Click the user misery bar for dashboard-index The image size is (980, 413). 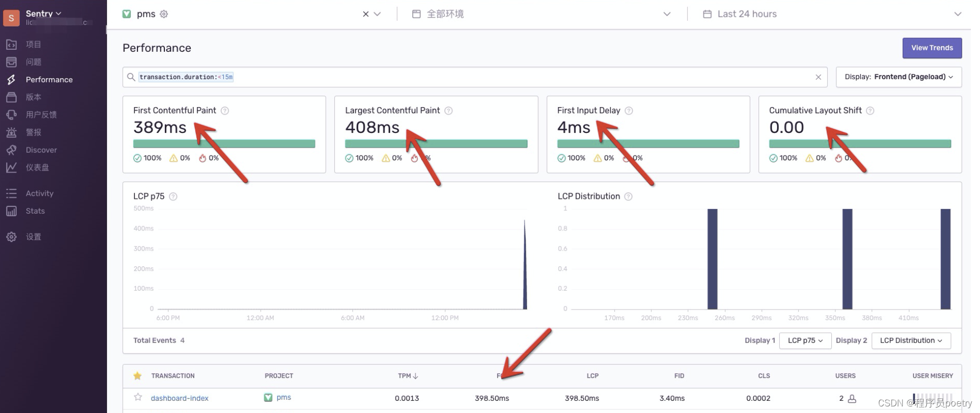click(x=932, y=398)
